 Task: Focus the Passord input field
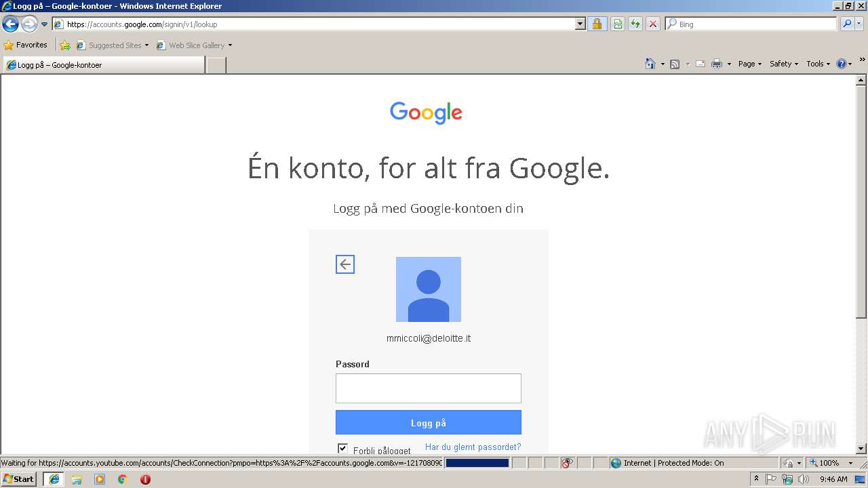429,388
